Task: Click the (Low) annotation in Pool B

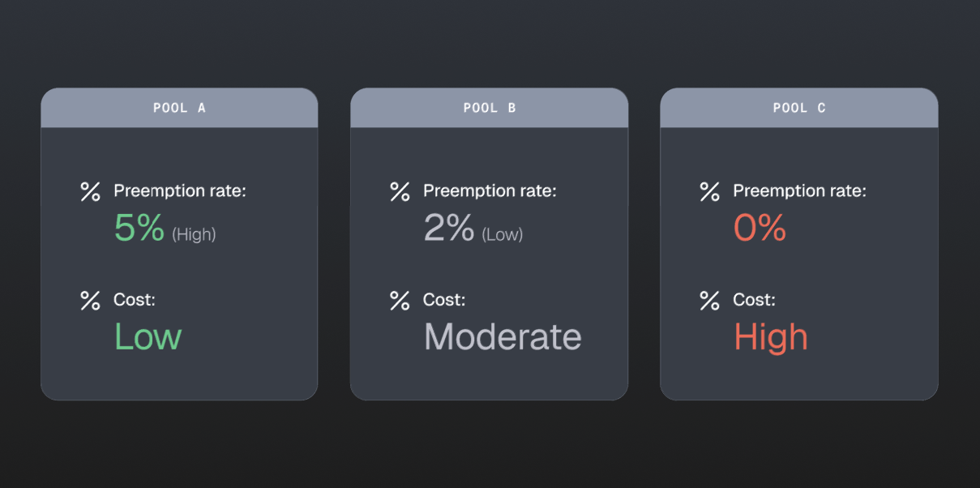Action: (503, 234)
